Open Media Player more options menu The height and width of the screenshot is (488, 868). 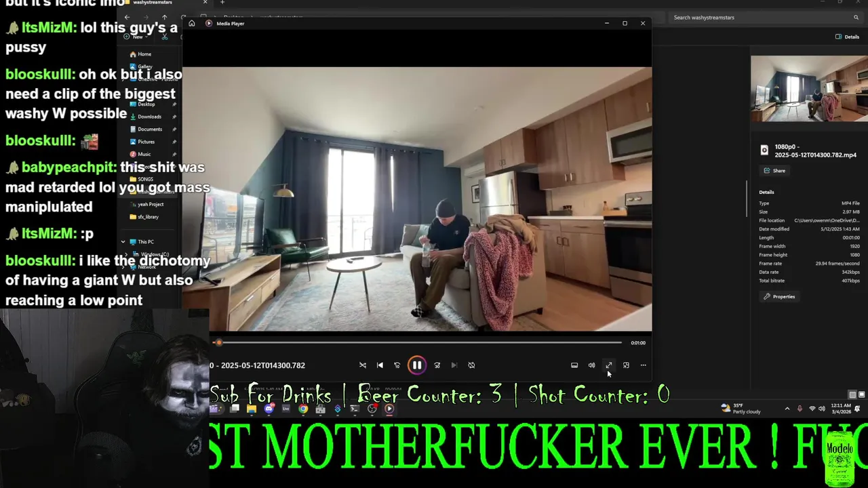(x=643, y=365)
